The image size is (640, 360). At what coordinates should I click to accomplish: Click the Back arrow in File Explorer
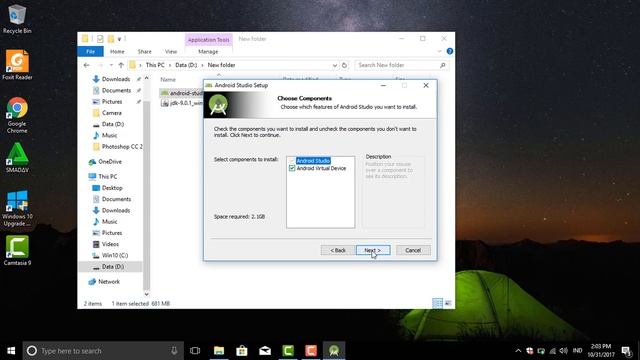[x=87, y=65]
